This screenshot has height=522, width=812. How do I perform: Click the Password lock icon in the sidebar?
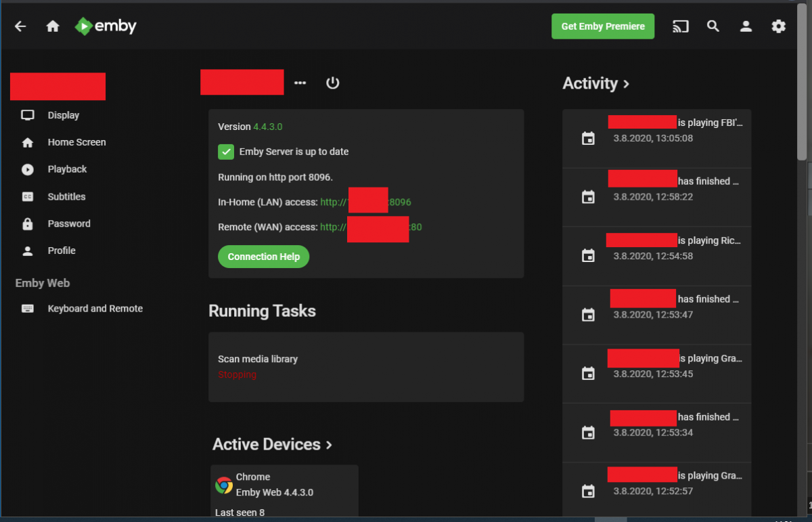click(27, 223)
